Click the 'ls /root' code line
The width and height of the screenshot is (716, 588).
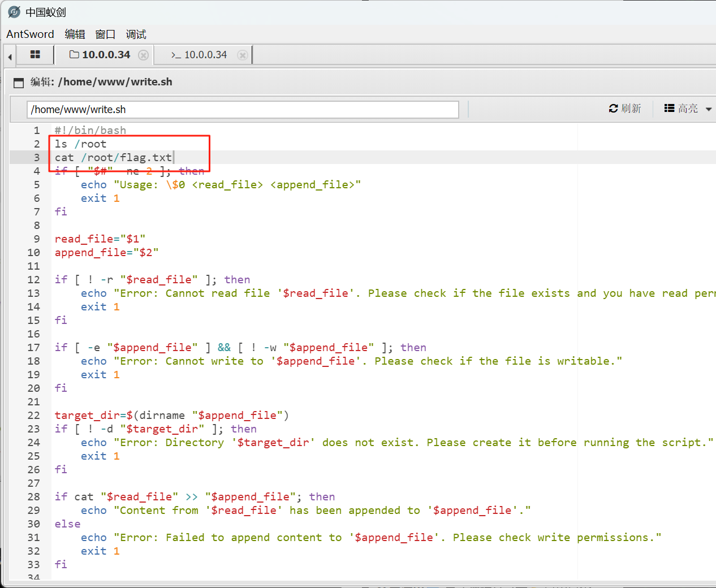tap(80, 144)
